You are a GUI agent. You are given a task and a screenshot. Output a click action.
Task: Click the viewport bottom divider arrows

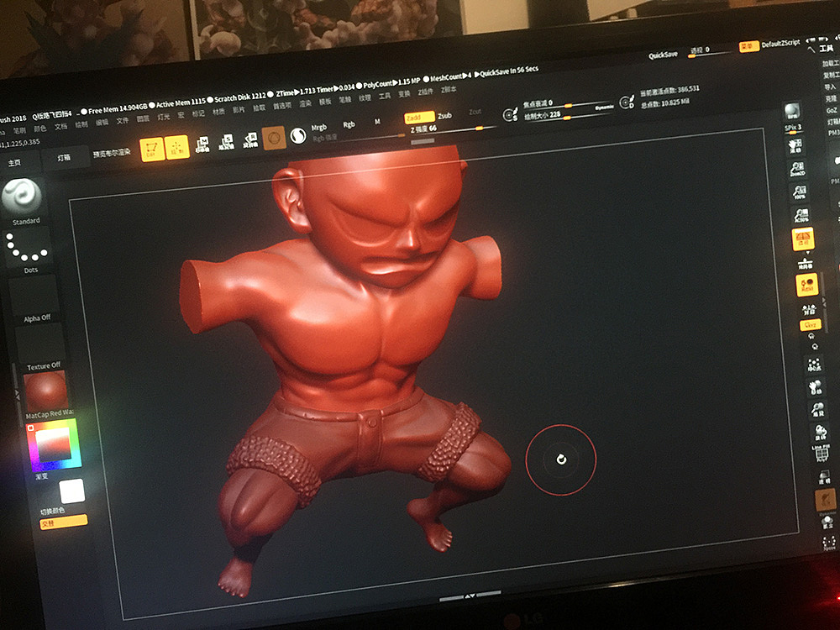click(470, 596)
